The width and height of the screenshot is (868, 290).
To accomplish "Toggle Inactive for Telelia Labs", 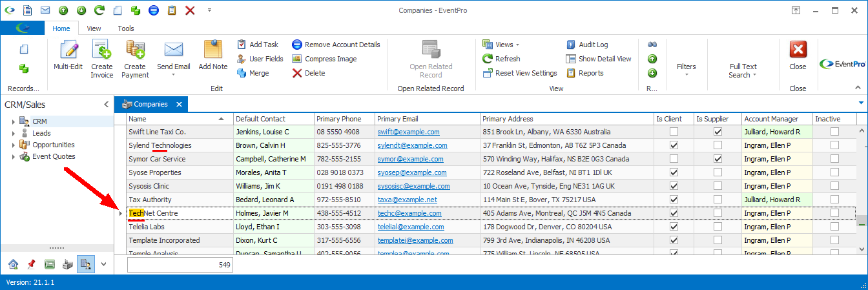I will click(x=834, y=227).
